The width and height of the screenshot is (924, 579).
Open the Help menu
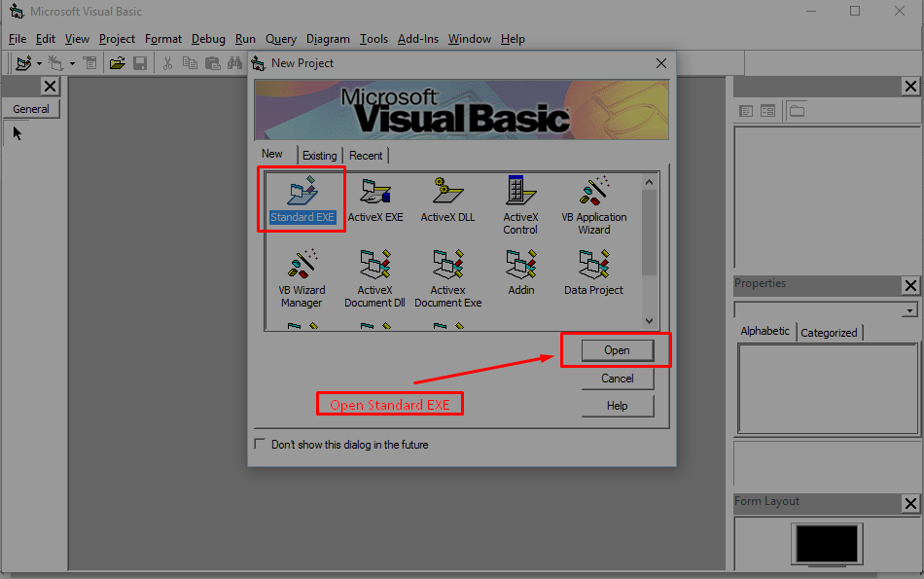[513, 39]
